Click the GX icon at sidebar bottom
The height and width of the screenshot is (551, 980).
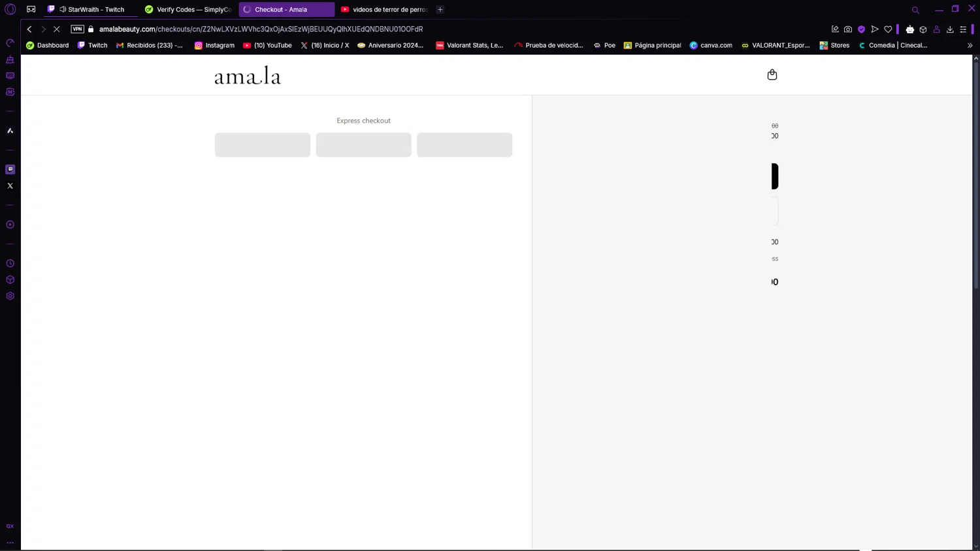point(10,526)
